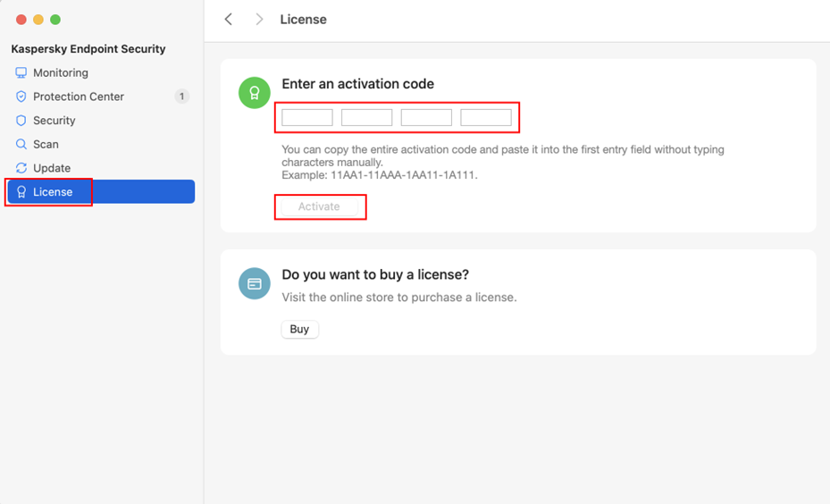Click the Update circular arrows icon
830x504 pixels.
[21, 168]
